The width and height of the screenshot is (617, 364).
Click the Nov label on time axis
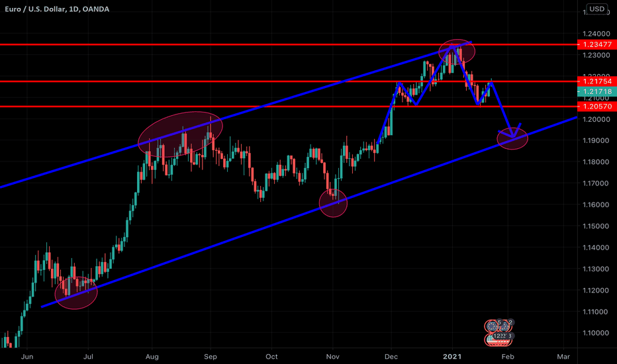point(332,357)
